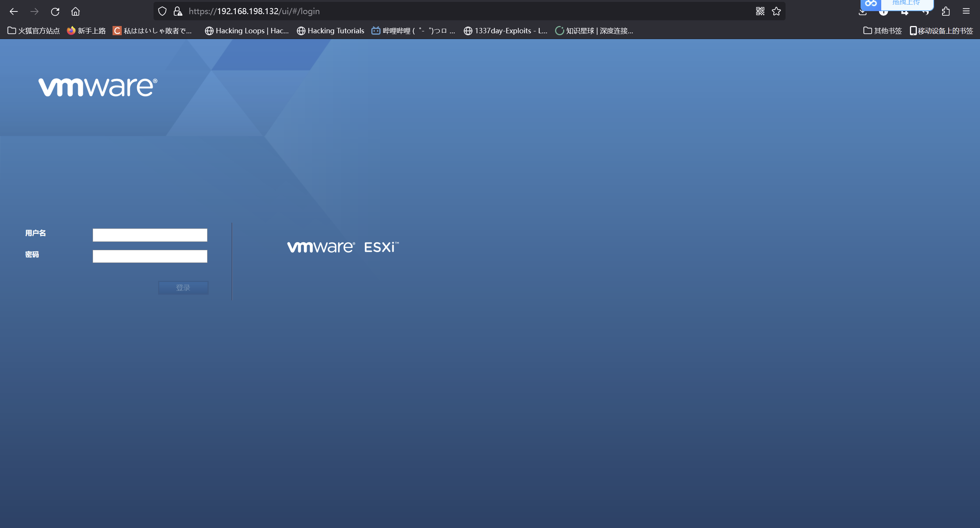980x528 pixels.
Task: Expand the 其他书签 folder
Action: coord(883,31)
